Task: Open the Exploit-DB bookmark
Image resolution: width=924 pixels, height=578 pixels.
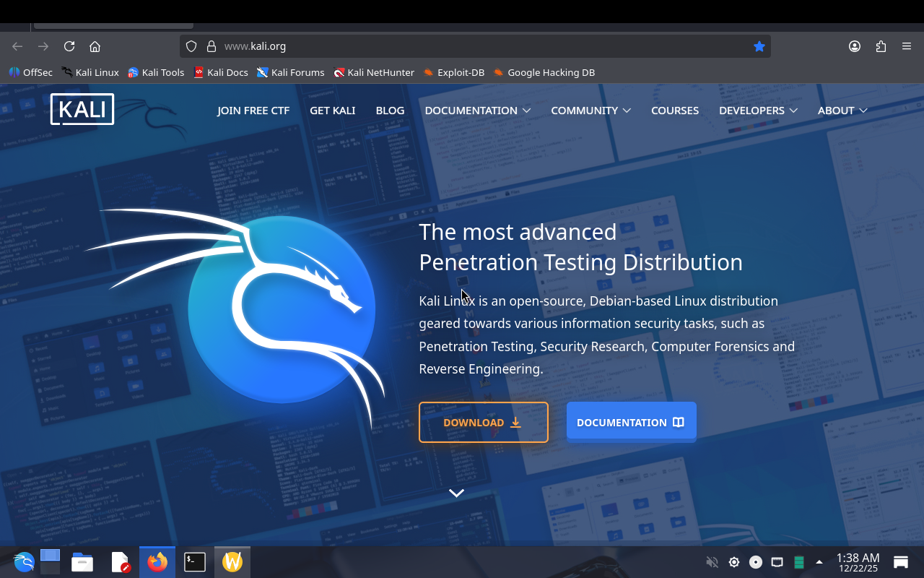Action: point(453,72)
